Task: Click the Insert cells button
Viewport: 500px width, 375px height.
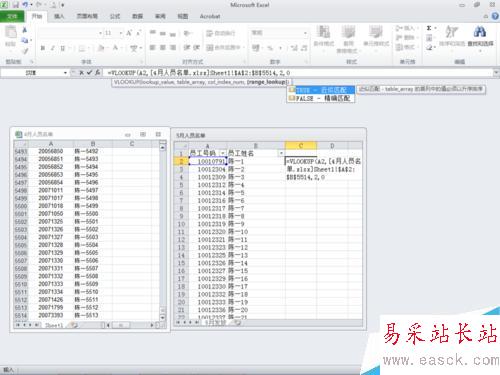Action: pos(405,28)
